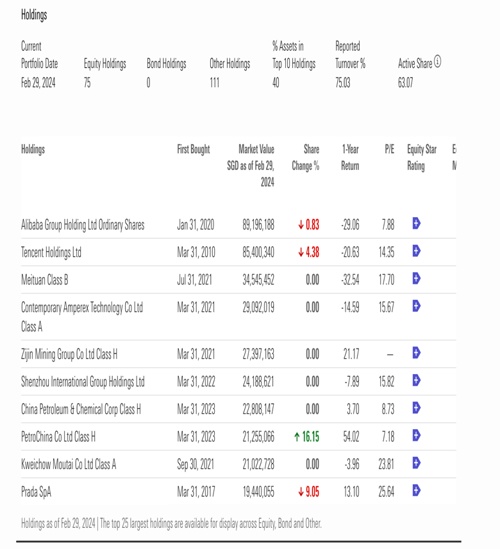Select the Prada SpA holding

[x=36, y=492]
